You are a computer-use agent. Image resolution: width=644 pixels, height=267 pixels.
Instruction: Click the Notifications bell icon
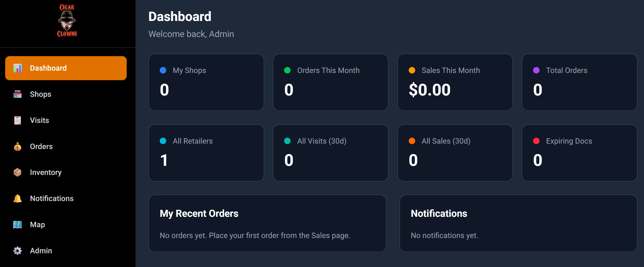(x=18, y=198)
